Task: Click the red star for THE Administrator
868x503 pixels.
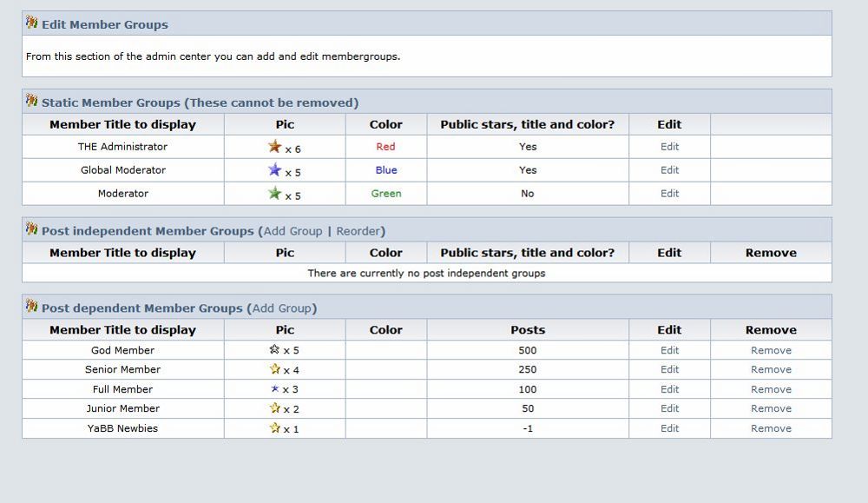Action: [275, 147]
